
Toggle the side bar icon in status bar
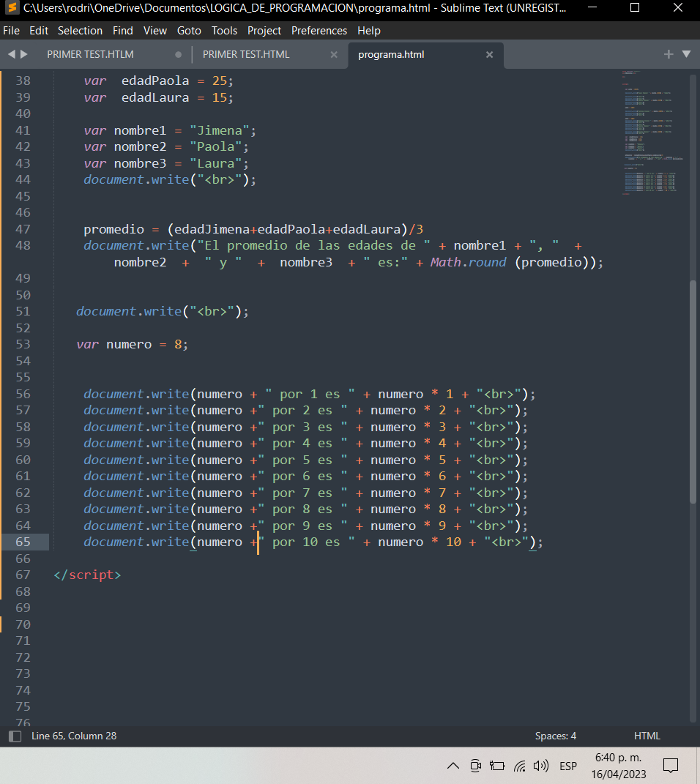point(15,736)
